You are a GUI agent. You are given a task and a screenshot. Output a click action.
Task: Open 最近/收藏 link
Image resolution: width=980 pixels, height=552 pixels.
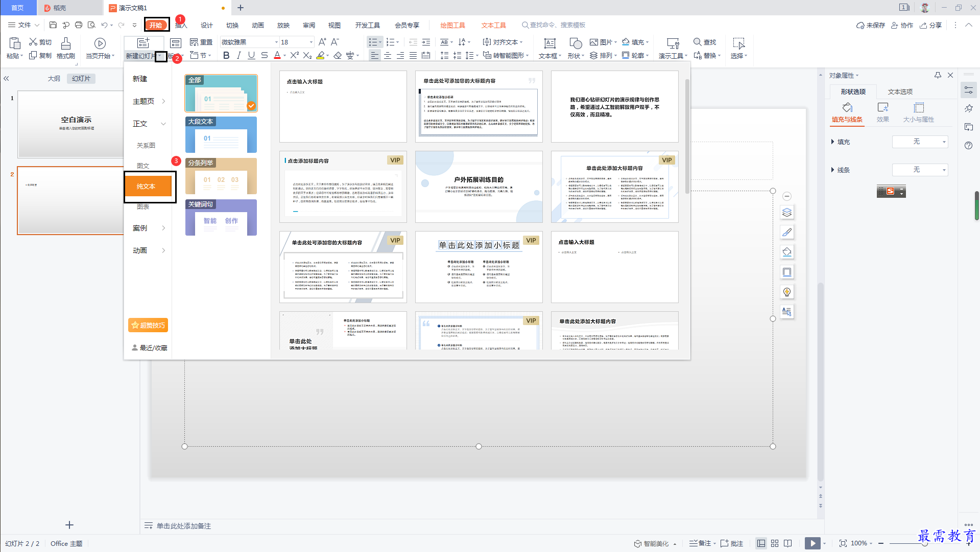coord(149,348)
